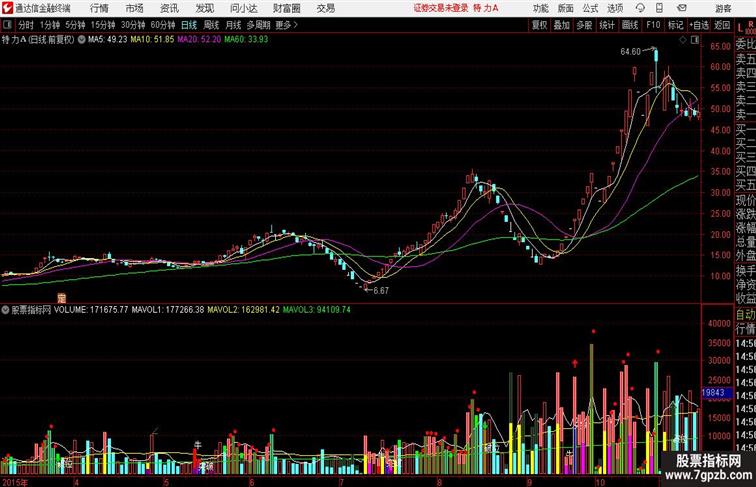Click the diamond icon at chart top-right
Screen dimensions: 756x487
coord(683,41)
